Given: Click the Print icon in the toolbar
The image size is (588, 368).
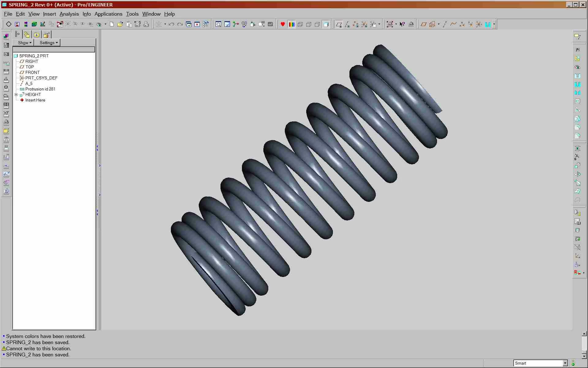Looking at the screenshot, I should point(146,24).
